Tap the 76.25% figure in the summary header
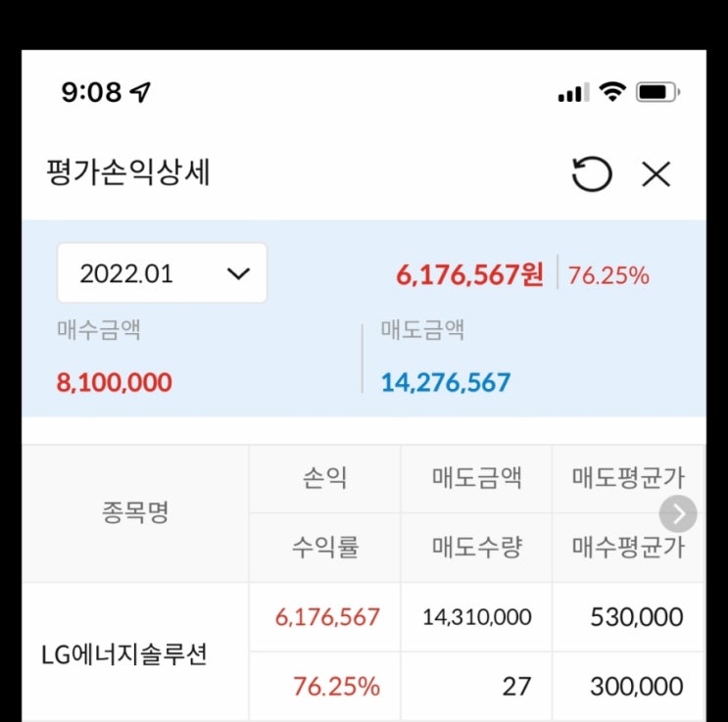 pos(608,275)
